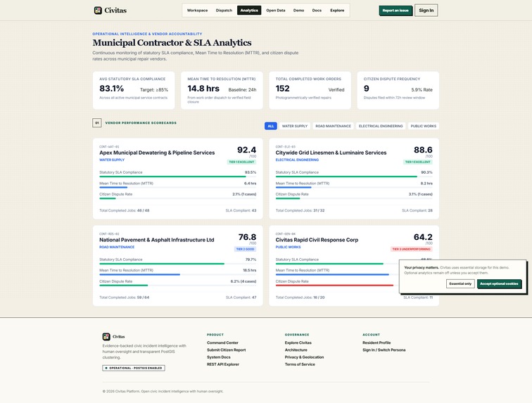Click the Tier 3 Underperforming badge

click(412, 250)
